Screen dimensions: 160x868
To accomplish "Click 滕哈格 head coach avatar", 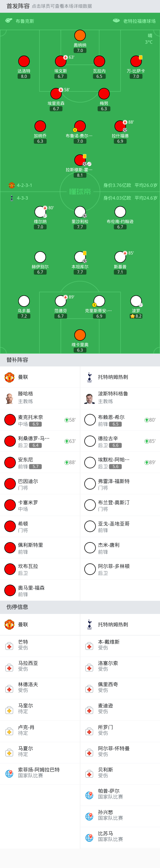I will click(x=10, y=398).
